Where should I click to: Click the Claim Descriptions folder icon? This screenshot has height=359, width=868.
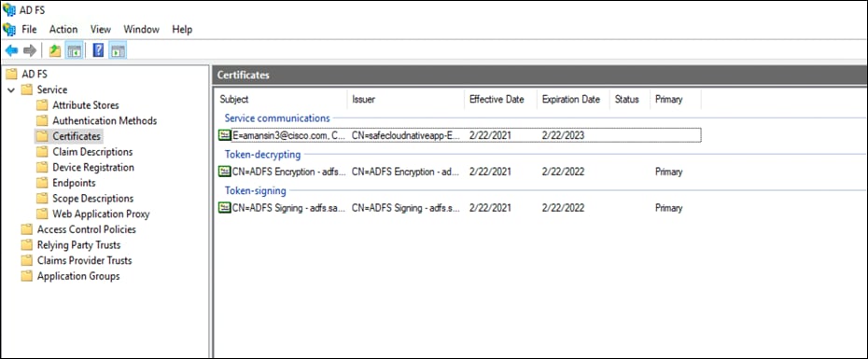click(42, 152)
